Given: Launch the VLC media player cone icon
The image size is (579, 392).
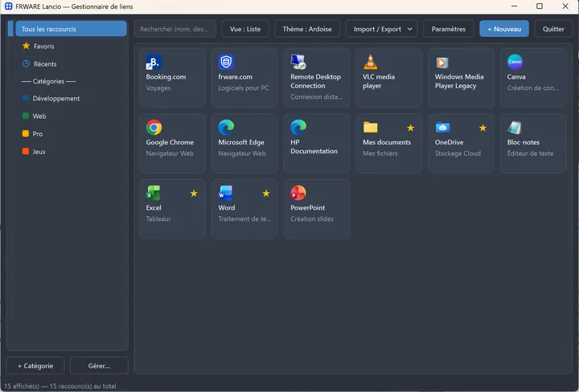Looking at the screenshot, I should (x=371, y=62).
